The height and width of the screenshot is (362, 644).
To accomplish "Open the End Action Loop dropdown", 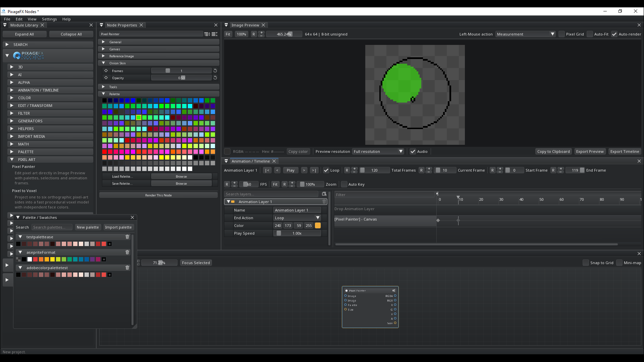I will (x=297, y=218).
